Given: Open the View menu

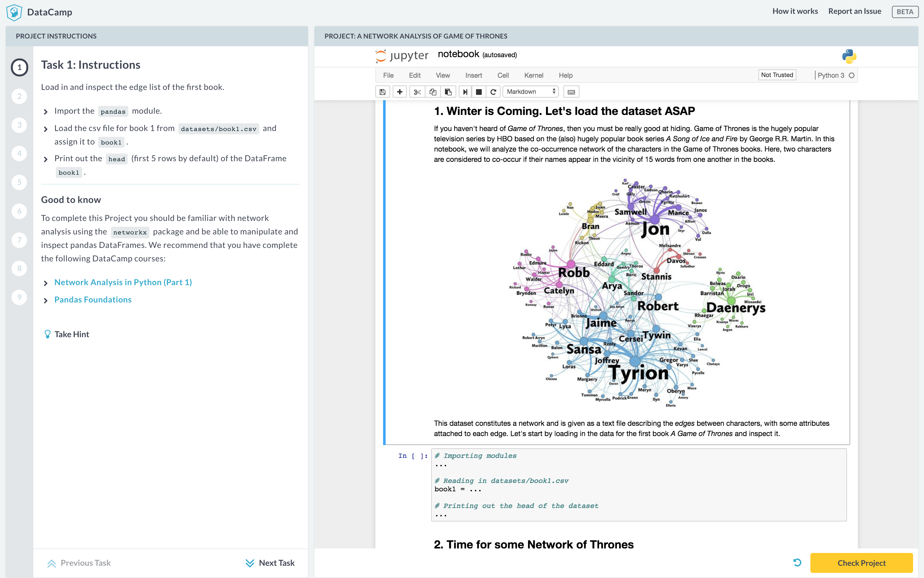Looking at the screenshot, I should tap(442, 75).
